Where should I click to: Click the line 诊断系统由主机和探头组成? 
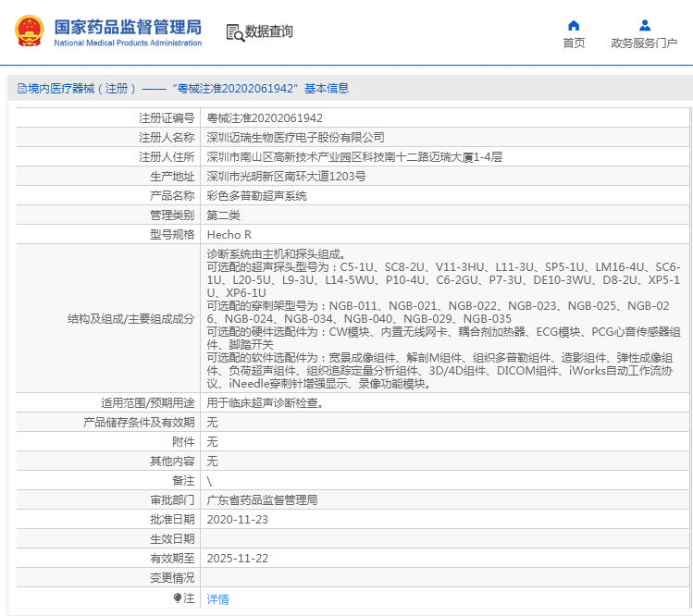pyautogui.click(x=277, y=254)
